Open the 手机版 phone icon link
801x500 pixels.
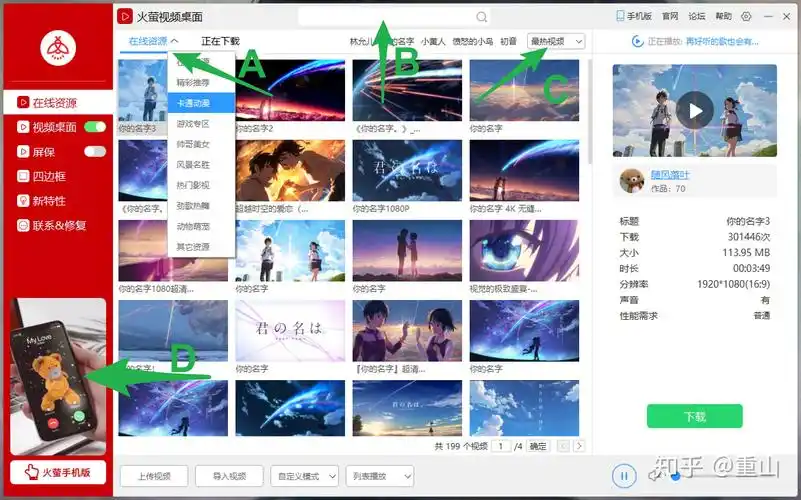[x=633, y=16]
